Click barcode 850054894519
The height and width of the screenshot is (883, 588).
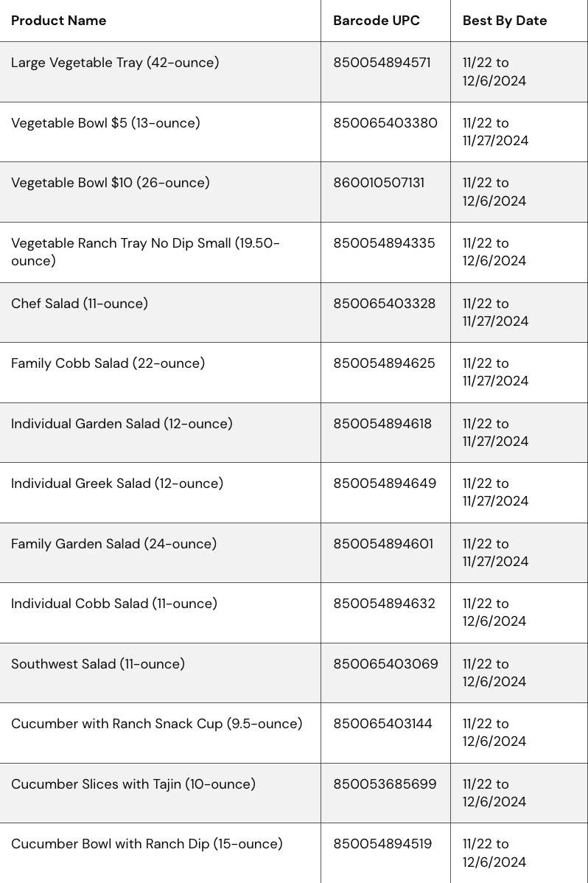[382, 844]
